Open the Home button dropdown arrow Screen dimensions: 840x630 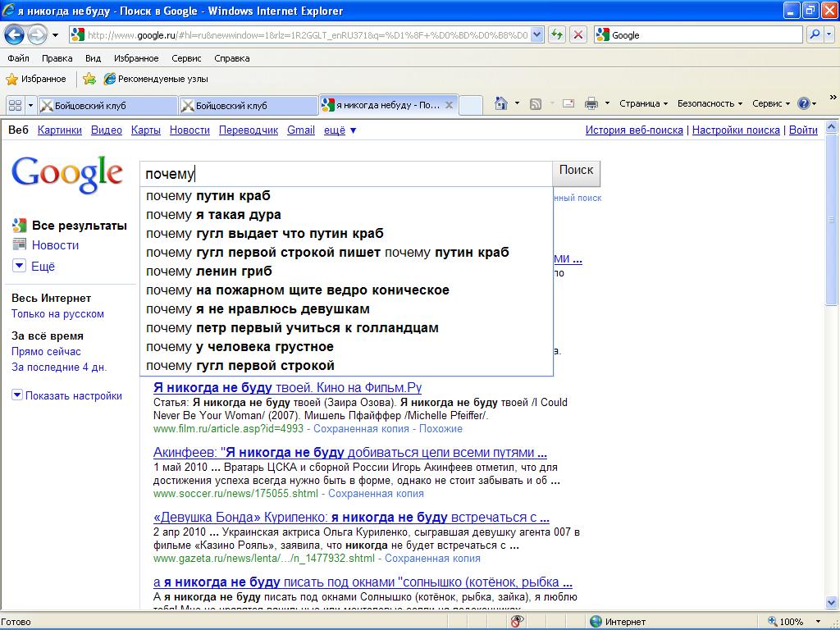click(517, 103)
